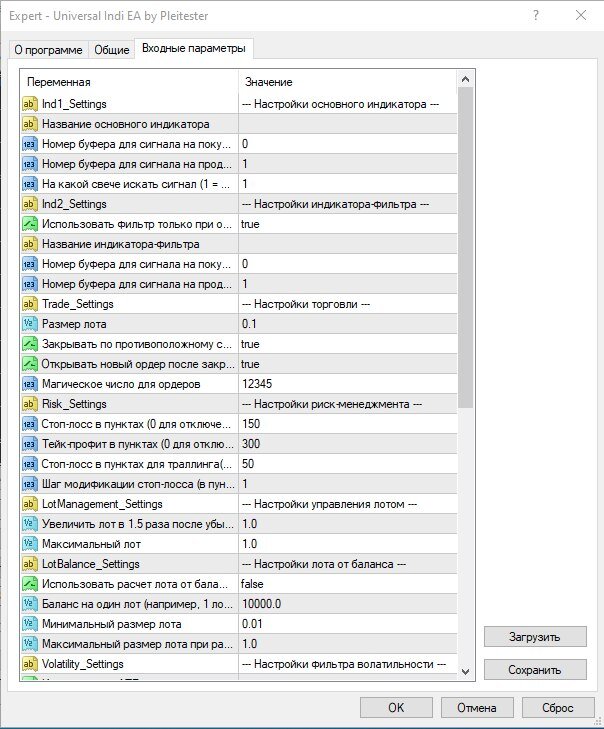Click the value 0.1 of Размер лота
The width and height of the screenshot is (604, 729).
click(249, 324)
